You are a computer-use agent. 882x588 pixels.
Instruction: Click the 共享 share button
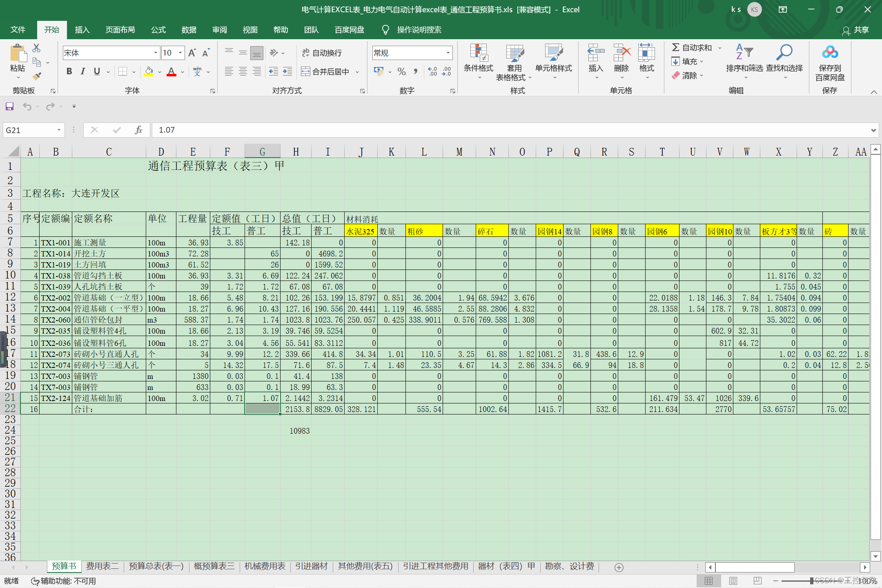[x=856, y=30]
